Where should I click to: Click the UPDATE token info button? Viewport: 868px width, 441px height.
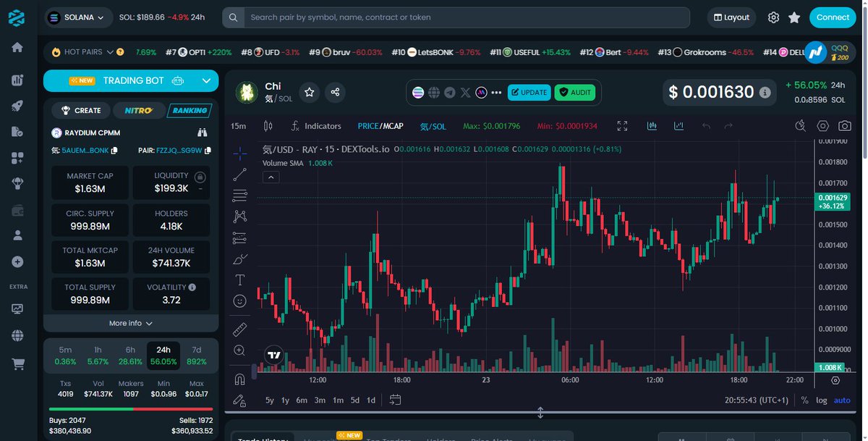529,93
